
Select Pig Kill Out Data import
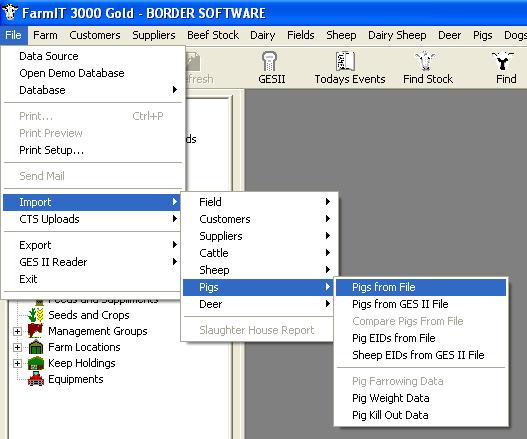tap(421, 415)
